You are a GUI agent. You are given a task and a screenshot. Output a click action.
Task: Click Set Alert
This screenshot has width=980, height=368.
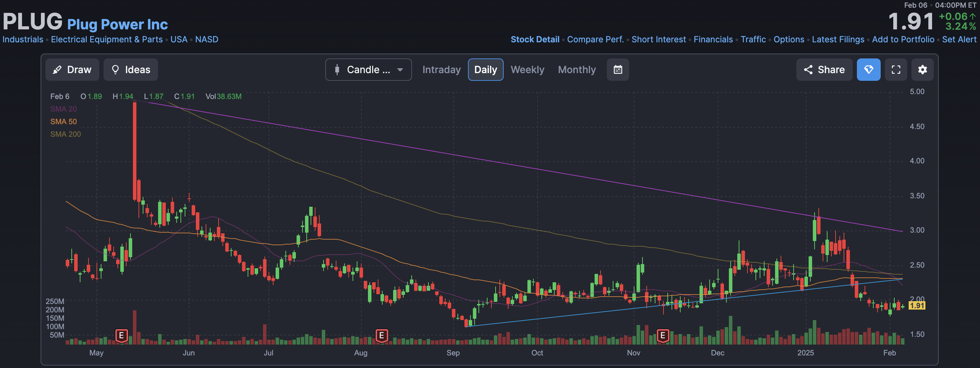pos(959,40)
